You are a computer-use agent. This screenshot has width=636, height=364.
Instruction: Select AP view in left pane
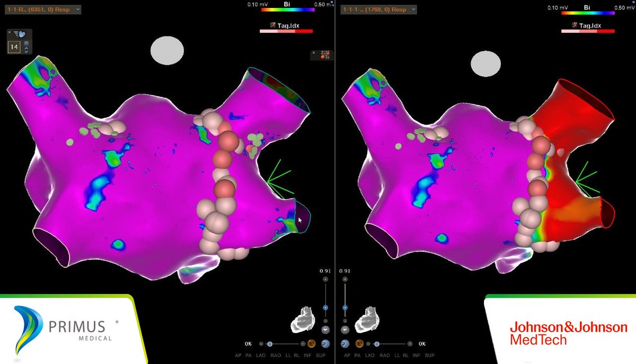click(x=238, y=356)
